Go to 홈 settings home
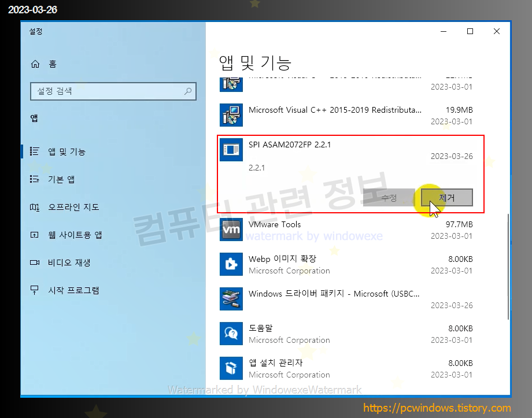This screenshot has height=418, width=532. pyautogui.click(x=52, y=64)
